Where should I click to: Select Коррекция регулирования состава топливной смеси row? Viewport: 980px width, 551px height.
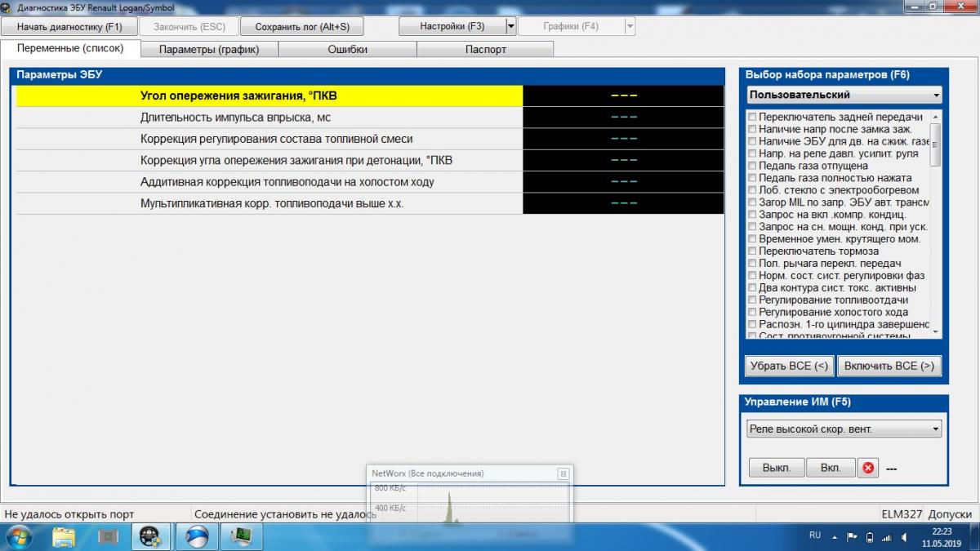[x=369, y=139]
